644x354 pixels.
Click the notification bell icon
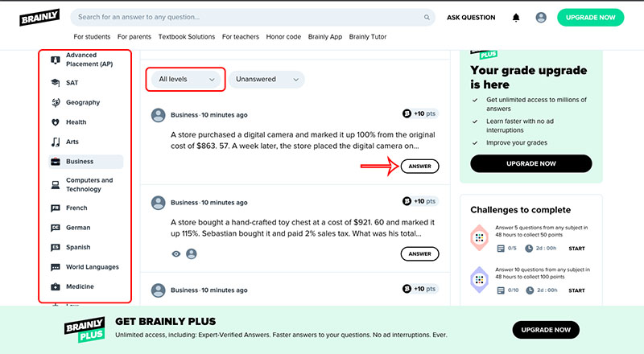(516, 17)
